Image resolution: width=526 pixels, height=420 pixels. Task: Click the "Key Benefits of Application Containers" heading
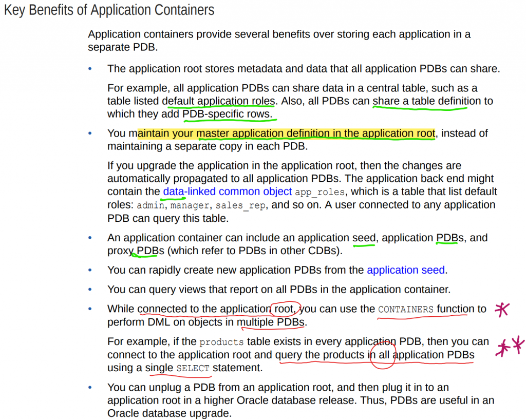pyautogui.click(x=109, y=10)
